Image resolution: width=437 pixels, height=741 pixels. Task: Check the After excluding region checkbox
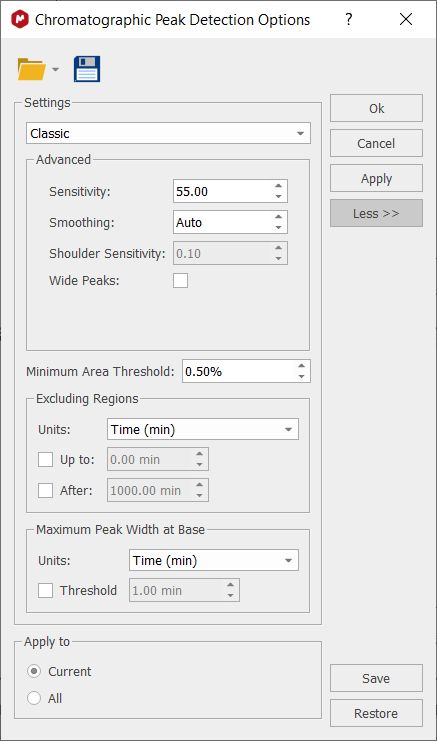tap(45, 490)
